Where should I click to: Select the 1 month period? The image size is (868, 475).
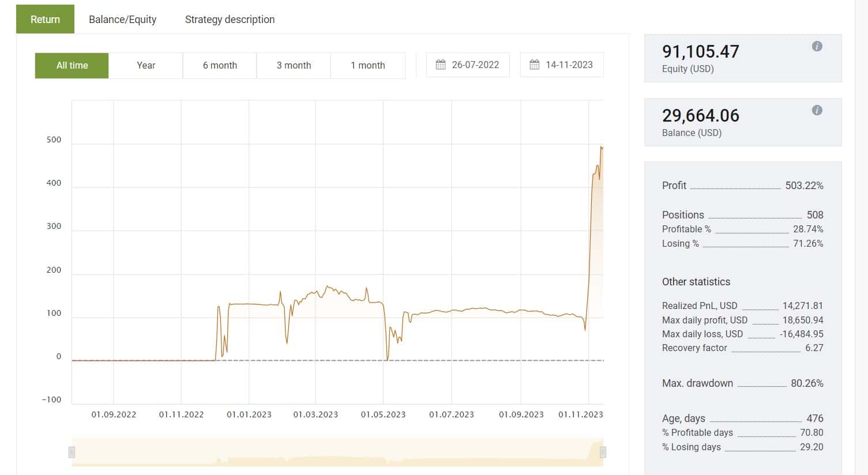(368, 65)
